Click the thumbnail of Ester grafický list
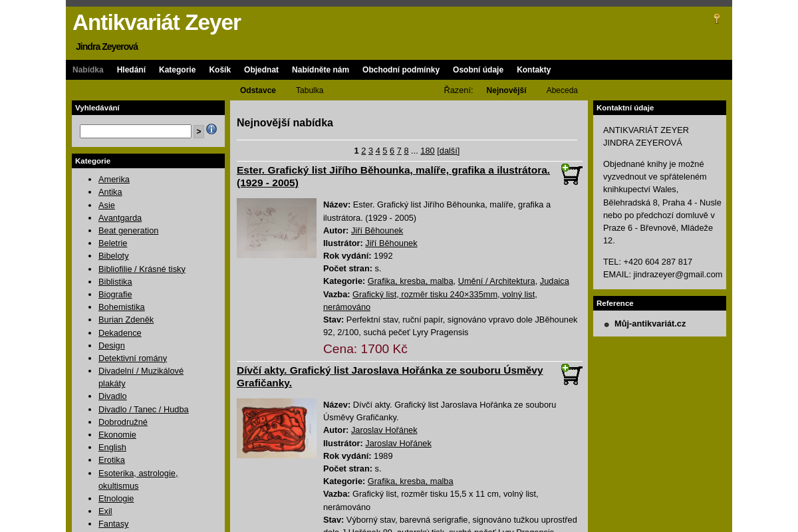The image size is (798, 532). click(277, 227)
